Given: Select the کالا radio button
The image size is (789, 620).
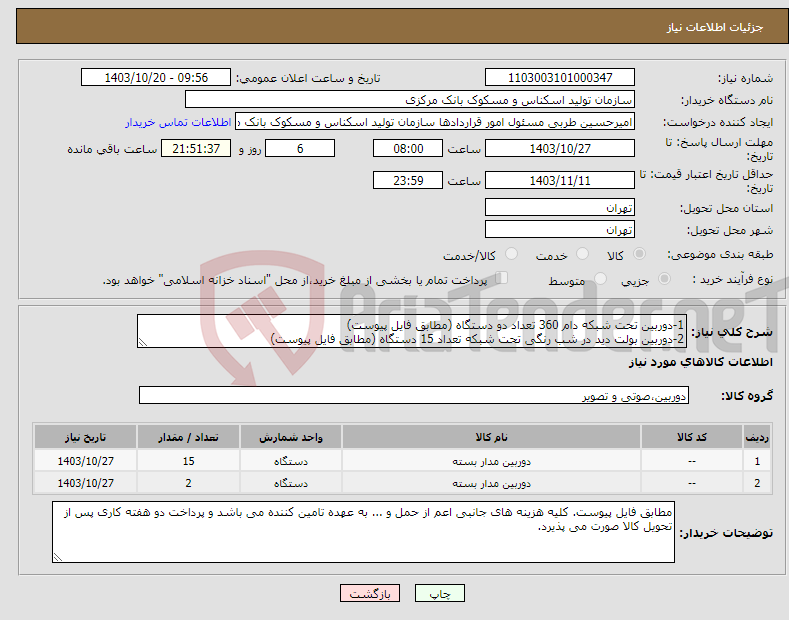Looking at the screenshot, I should click(x=639, y=254).
